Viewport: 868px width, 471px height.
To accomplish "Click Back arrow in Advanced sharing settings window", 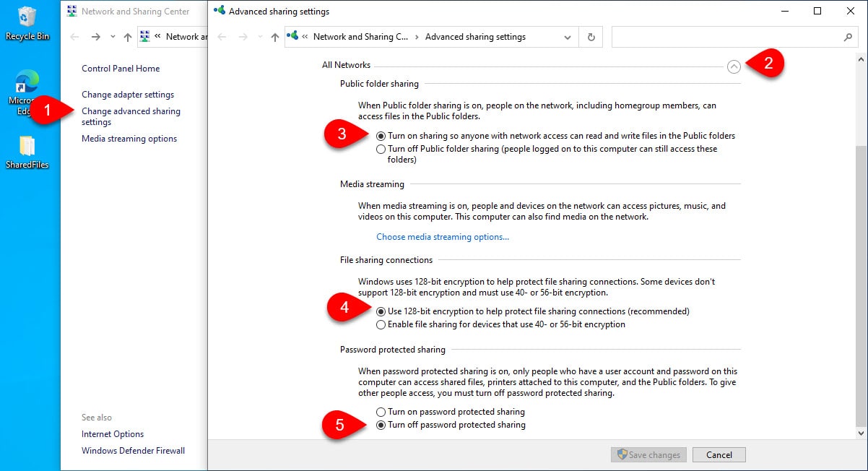I will point(222,38).
